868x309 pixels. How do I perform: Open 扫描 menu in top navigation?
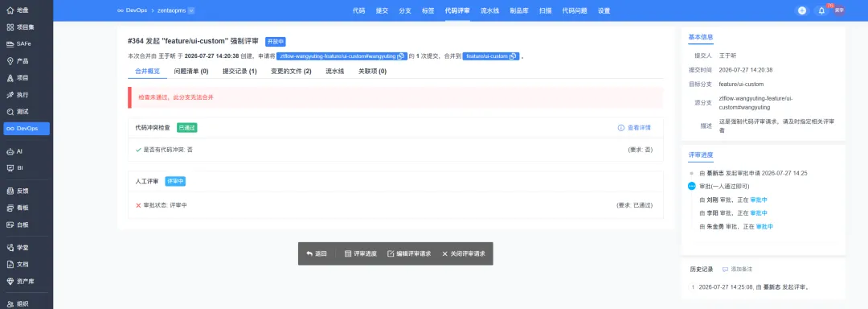coord(545,10)
